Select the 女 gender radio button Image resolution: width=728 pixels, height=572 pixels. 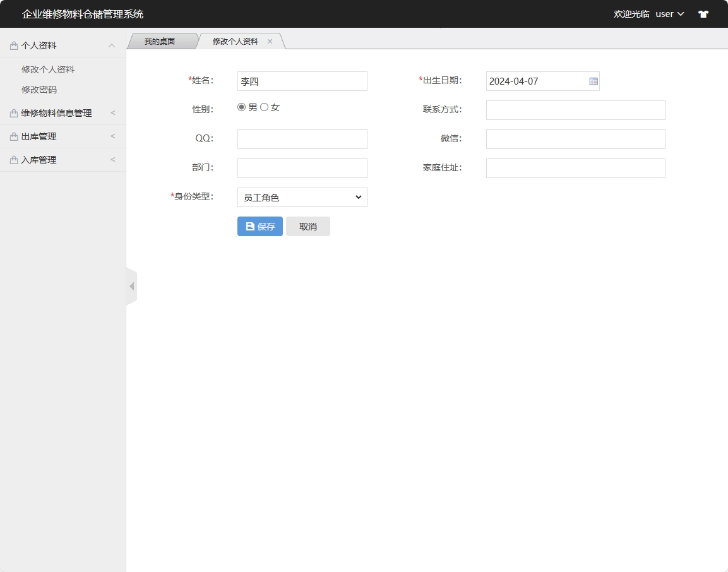[x=265, y=107]
